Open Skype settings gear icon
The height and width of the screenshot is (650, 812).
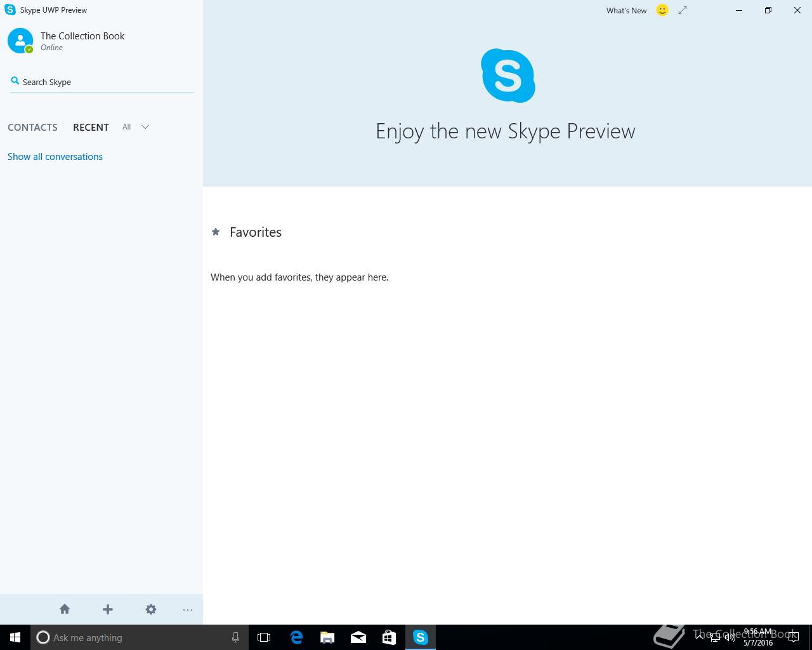click(x=151, y=609)
